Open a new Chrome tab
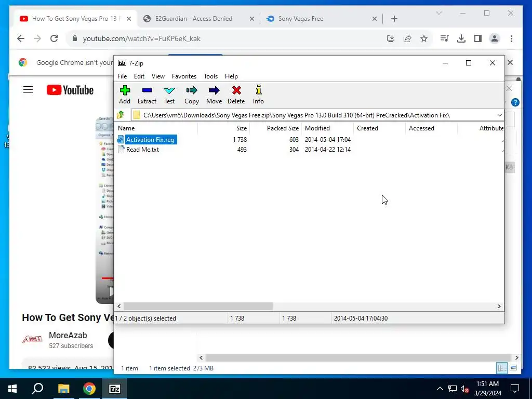This screenshot has width=532, height=399. (x=394, y=19)
